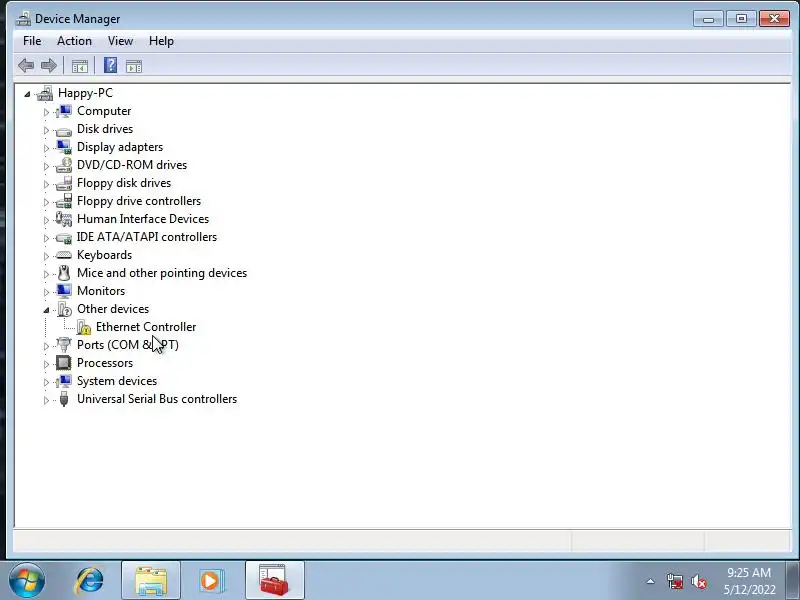Open the File menu
This screenshot has width=800, height=600.
pos(32,41)
